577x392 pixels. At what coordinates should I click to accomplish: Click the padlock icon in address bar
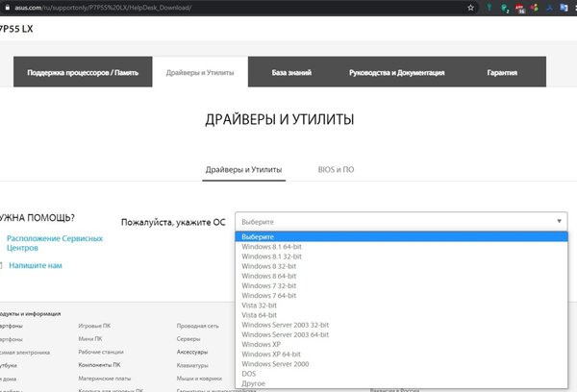8,8
